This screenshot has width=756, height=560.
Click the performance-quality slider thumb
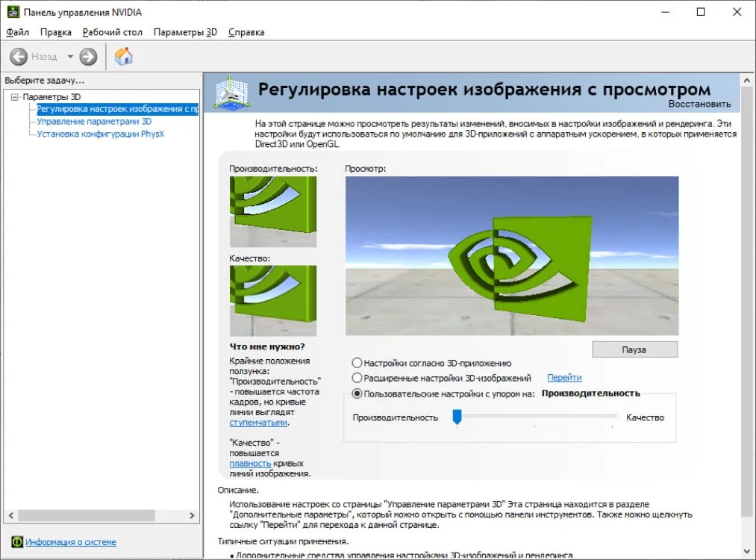457,417
